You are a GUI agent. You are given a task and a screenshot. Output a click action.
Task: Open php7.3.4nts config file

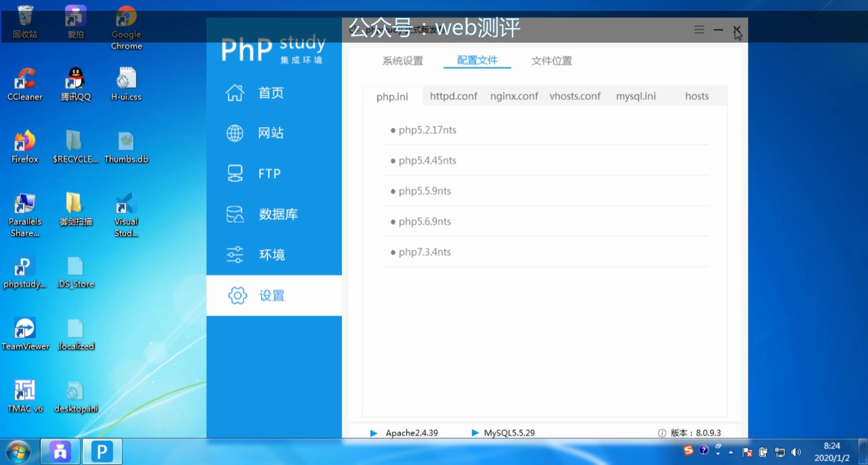point(546,252)
